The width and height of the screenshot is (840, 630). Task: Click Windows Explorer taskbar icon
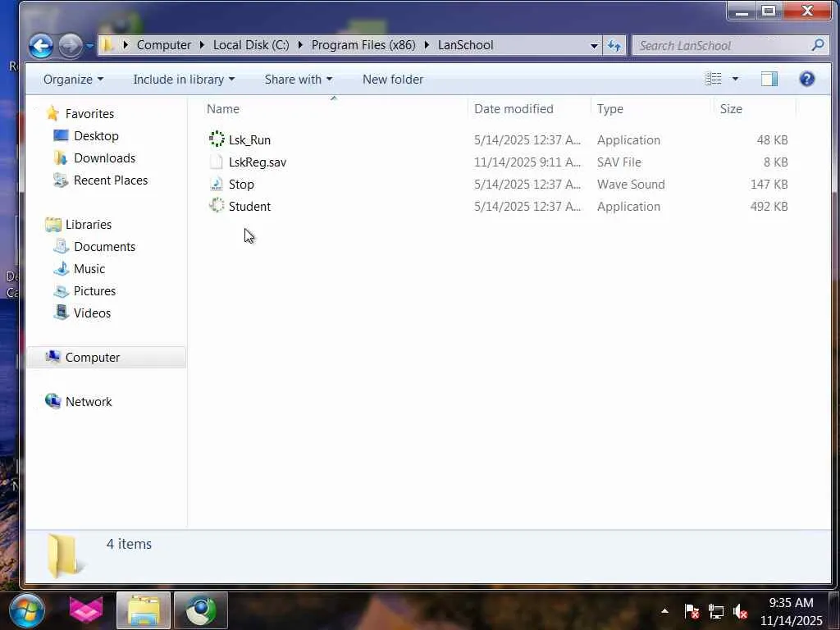coord(144,610)
